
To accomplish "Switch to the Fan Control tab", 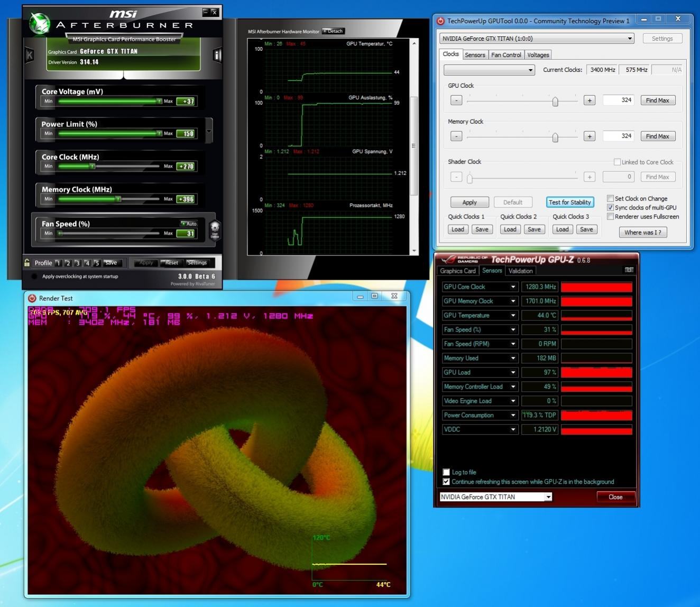I will pos(506,55).
